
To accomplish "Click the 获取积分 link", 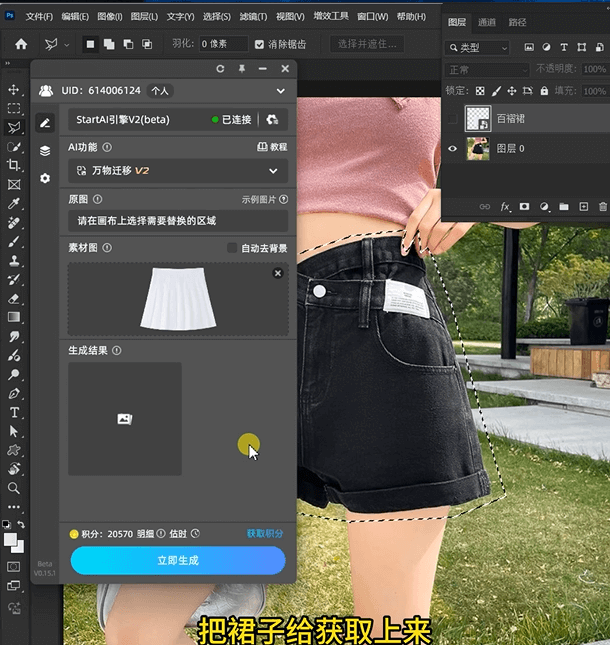I will click(x=264, y=534).
